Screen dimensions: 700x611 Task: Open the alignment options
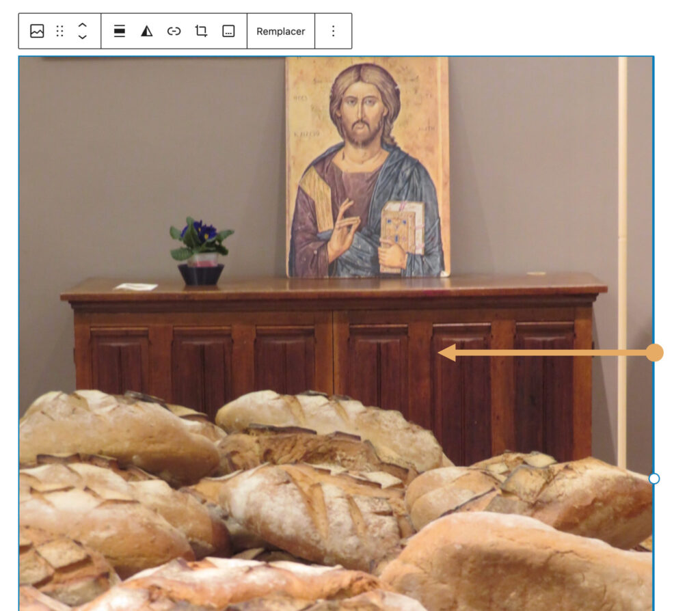120,31
